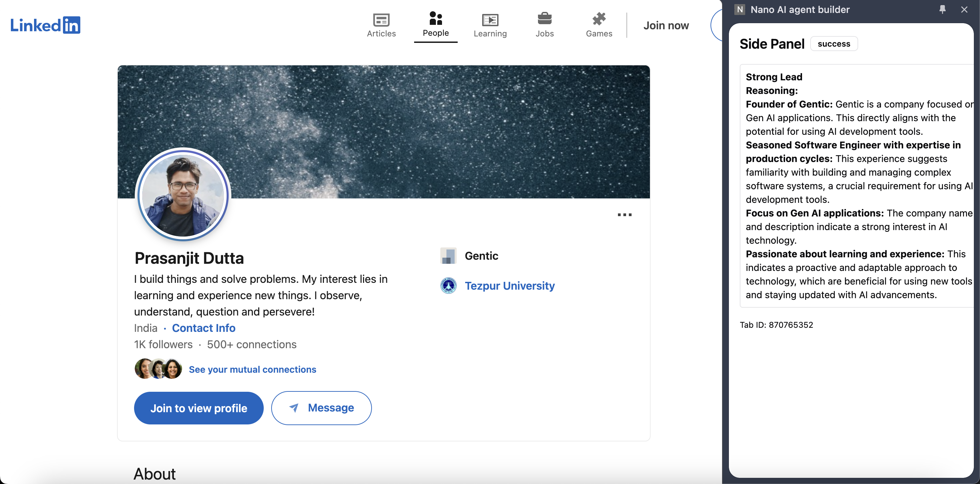Close the Nano AI agent builder panel
The image size is (980, 484).
[964, 10]
